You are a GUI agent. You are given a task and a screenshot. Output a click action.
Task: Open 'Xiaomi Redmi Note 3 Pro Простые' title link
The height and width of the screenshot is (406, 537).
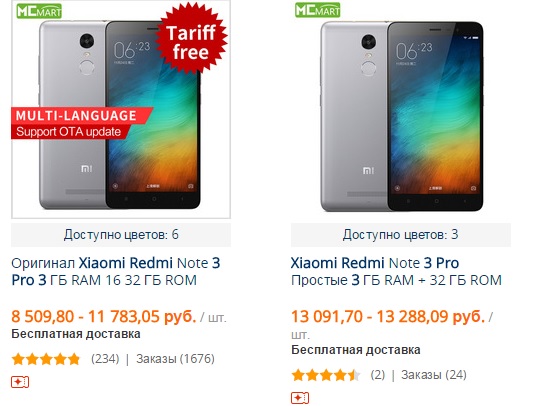coord(396,271)
